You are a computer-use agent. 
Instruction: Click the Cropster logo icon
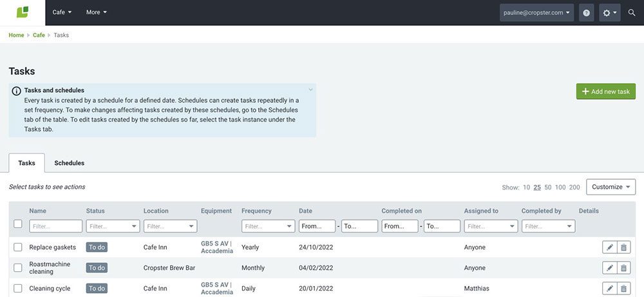23,12
